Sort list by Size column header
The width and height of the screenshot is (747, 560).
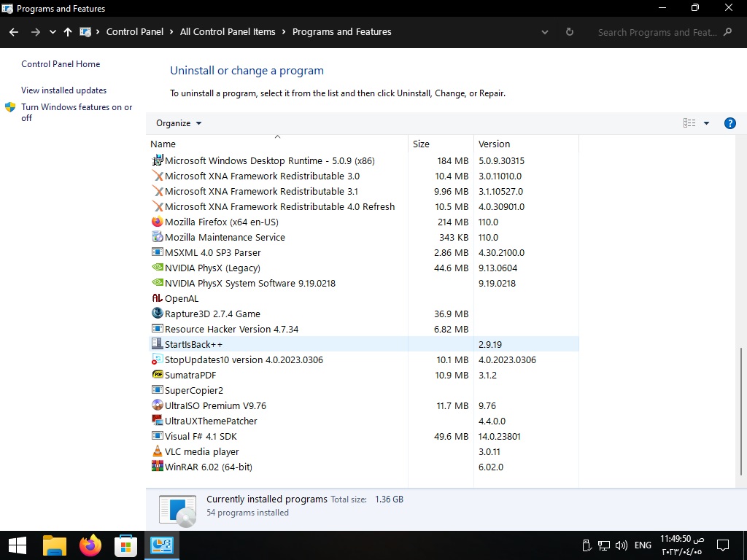[421, 144]
